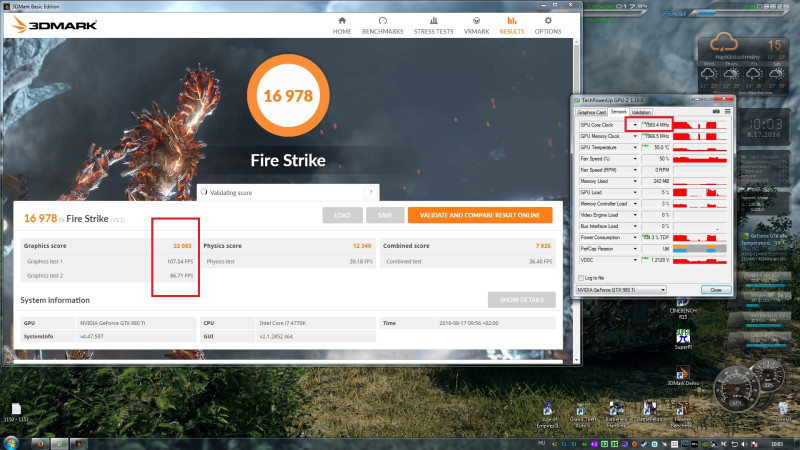Open GPU Memory Clock sensor dropdown
This screenshot has width=800, height=450.
click(635, 136)
